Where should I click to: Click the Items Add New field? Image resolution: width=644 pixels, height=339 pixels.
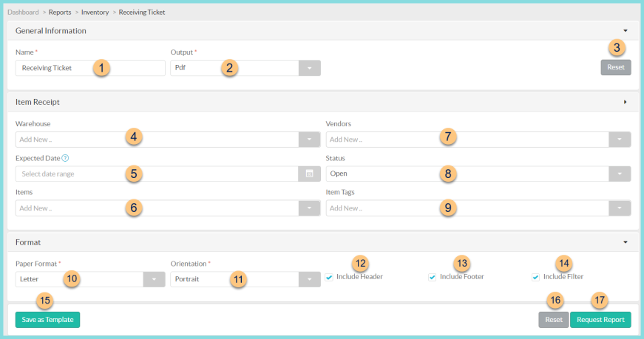[x=157, y=208]
